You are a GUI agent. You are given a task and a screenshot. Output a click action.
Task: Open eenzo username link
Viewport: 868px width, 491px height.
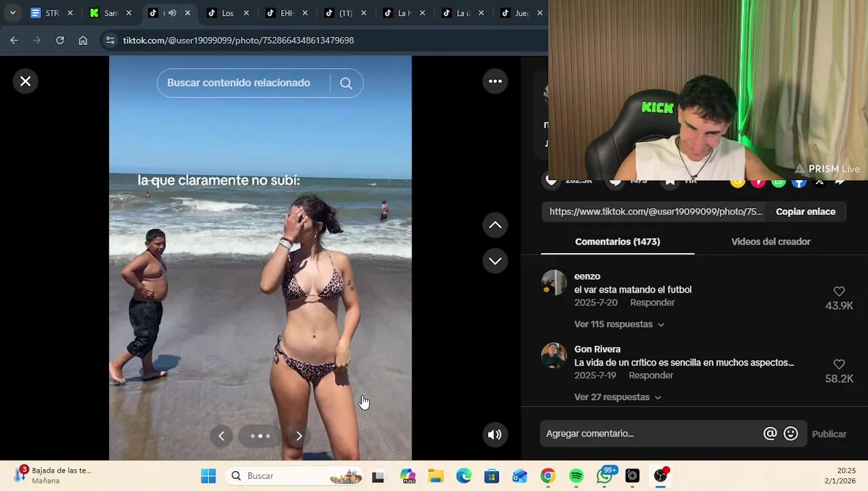587,276
